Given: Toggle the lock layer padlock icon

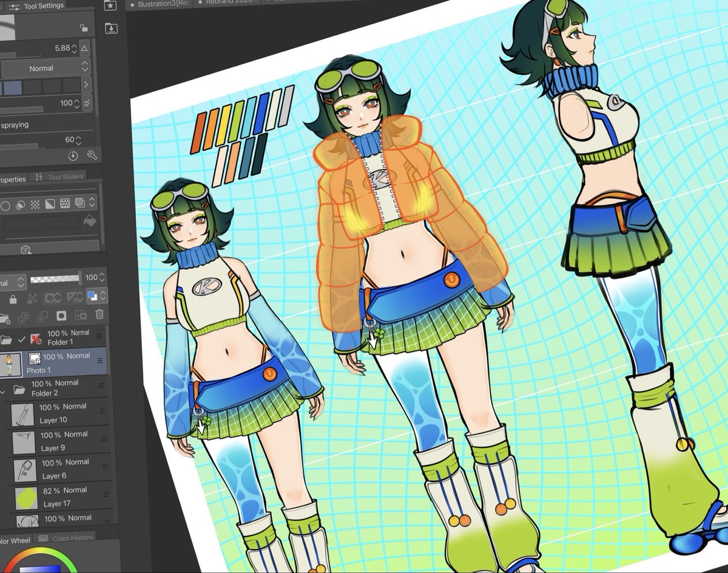Looking at the screenshot, I should tap(13, 299).
